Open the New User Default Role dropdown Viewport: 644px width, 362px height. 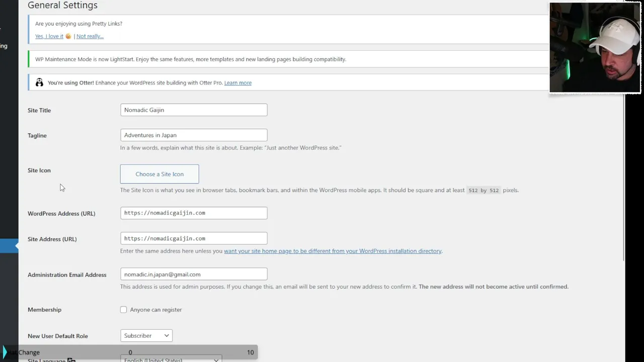point(146,336)
